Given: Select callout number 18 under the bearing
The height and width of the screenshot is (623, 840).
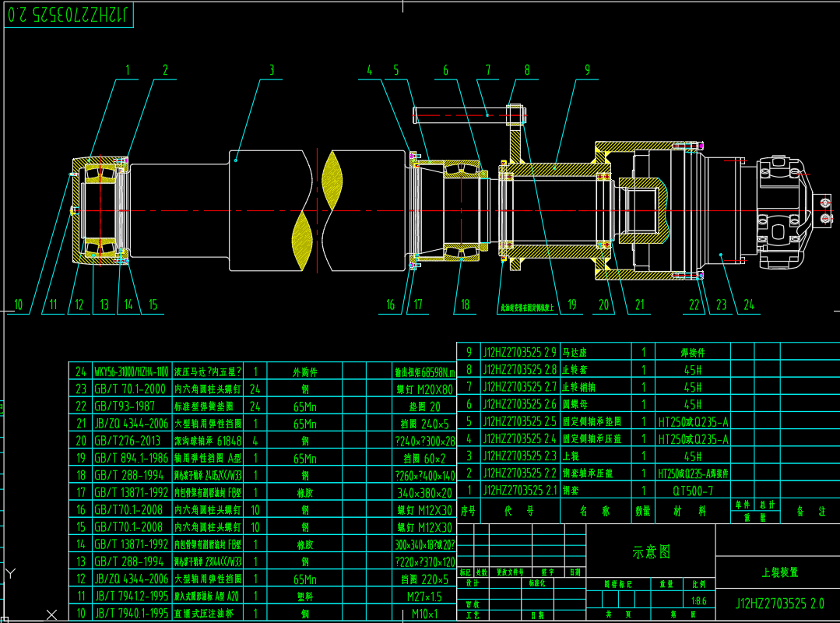Looking at the screenshot, I should (465, 305).
